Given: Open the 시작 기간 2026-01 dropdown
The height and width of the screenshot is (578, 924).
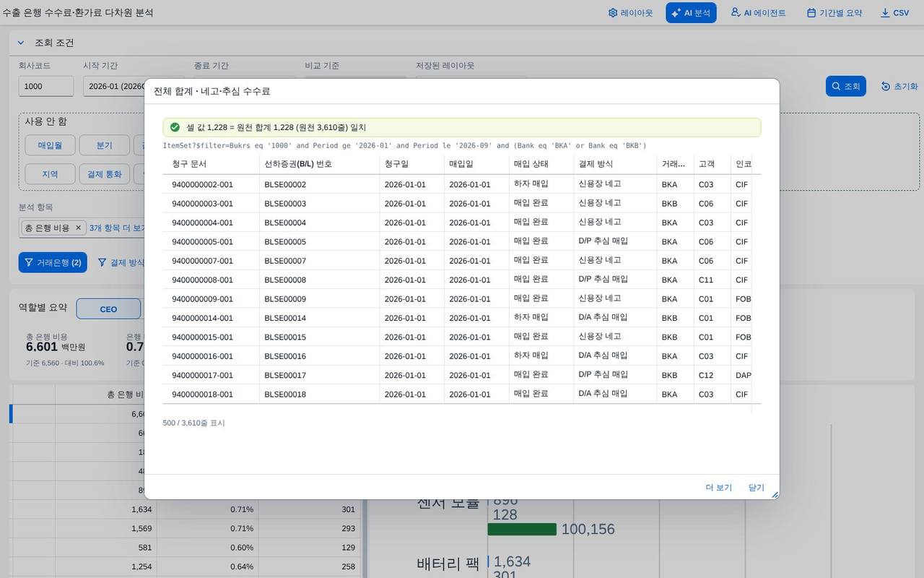Looking at the screenshot, I should click(x=114, y=86).
